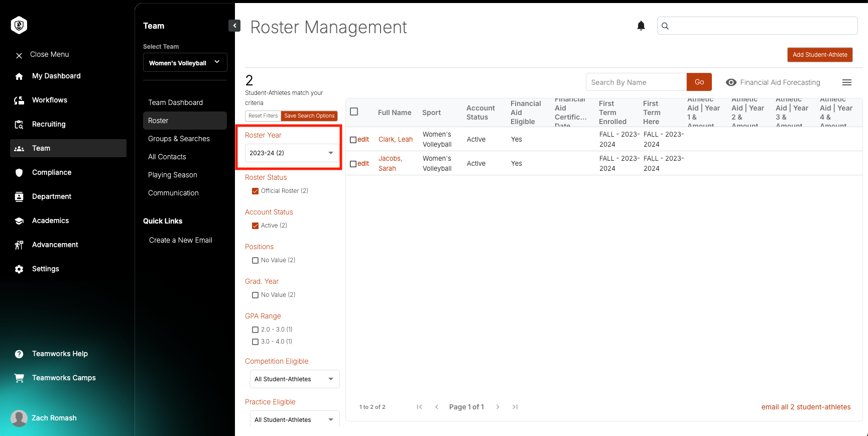Open the Workflows icon in sidebar
The image size is (868, 436).
click(x=19, y=100)
